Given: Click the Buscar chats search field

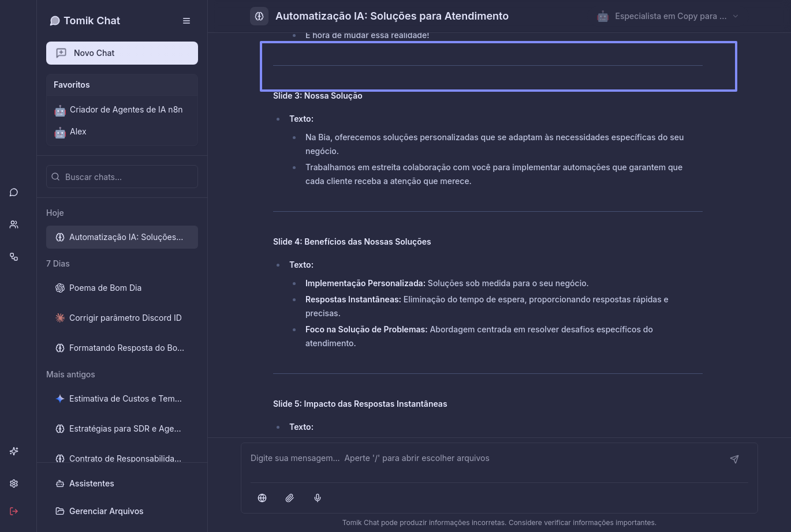Looking at the screenshot, I should tap(122, 177).
